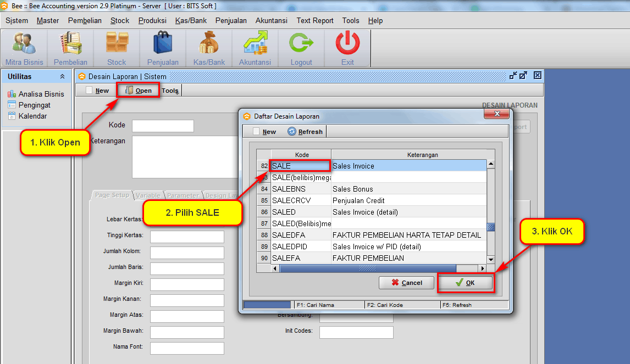Open Analisa Bisnis in Utilitas panel
Viewport: 630px width, 364px height.
click(x=41, y=94)
